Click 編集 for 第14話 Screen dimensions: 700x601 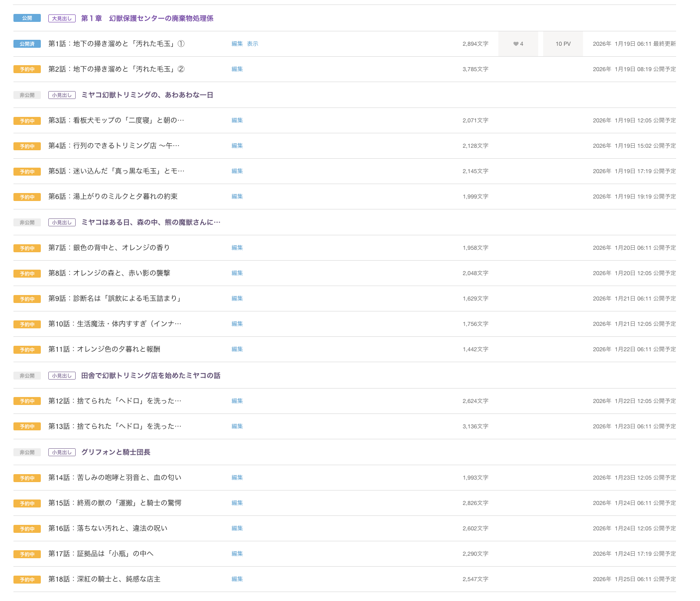pyautogui.click(x=237, y=478)
